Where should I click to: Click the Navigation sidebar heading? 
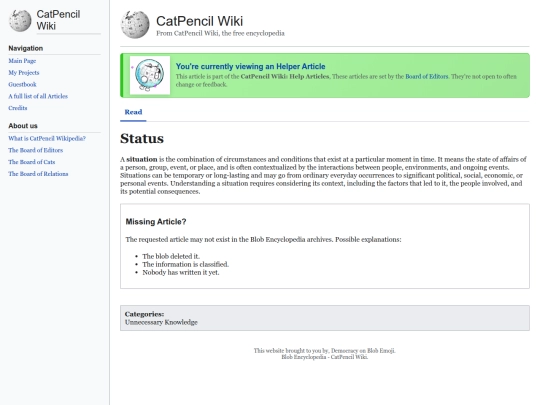(26, 48)
